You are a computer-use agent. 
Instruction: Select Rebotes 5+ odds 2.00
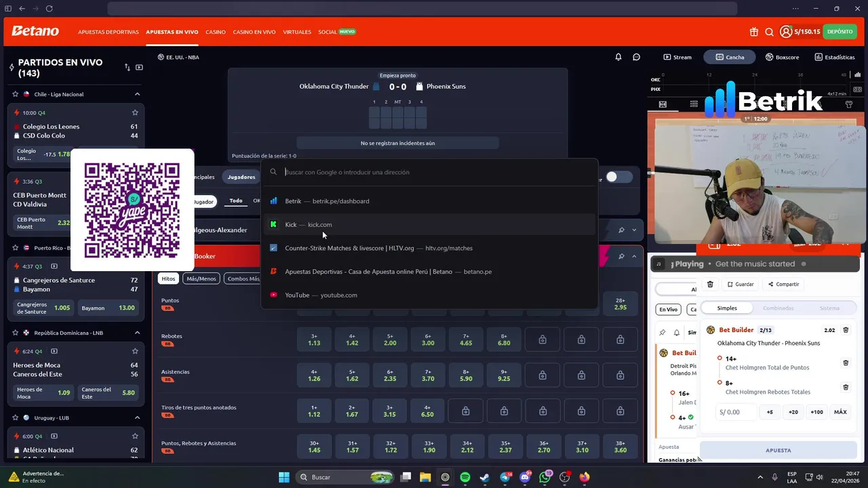pos(390,340)
